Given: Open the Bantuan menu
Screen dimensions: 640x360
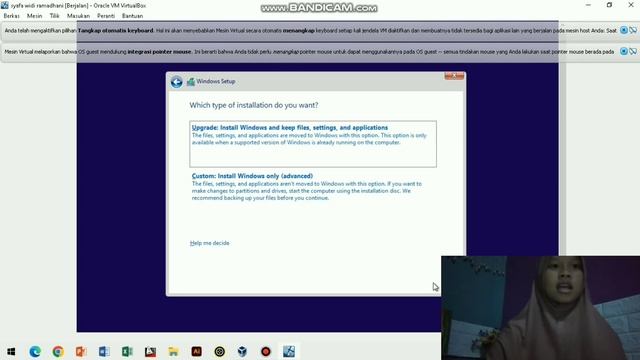Looking at the screenshot, I should click(x=132, y=16).
